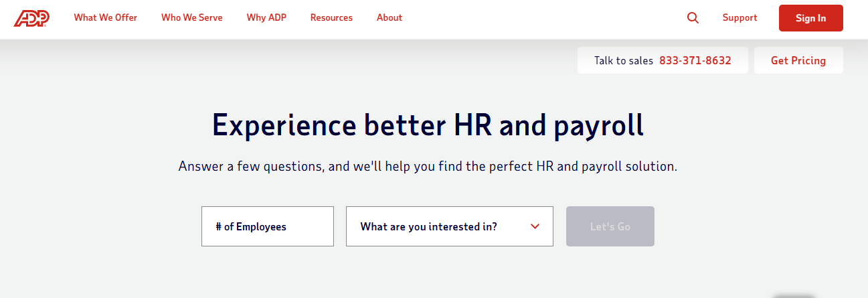
Task: Open the Who We Serve menu
Action: [192, 18]
